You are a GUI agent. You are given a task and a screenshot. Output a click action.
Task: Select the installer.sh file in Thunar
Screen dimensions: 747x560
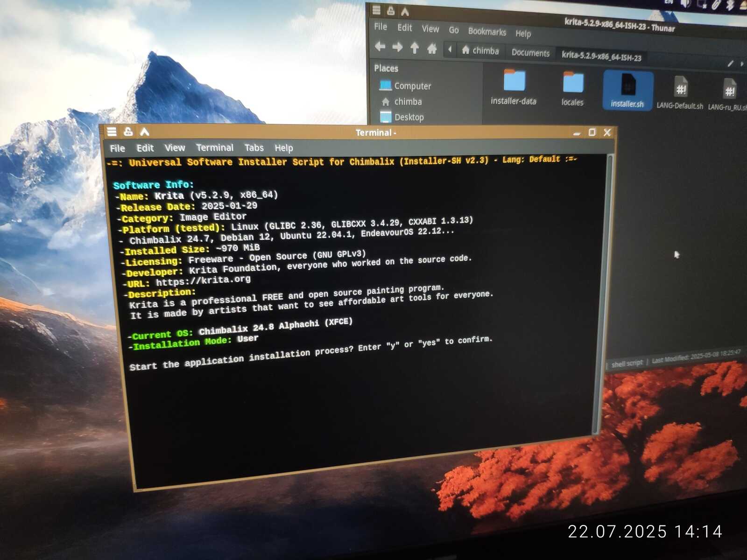pos(627,91)
